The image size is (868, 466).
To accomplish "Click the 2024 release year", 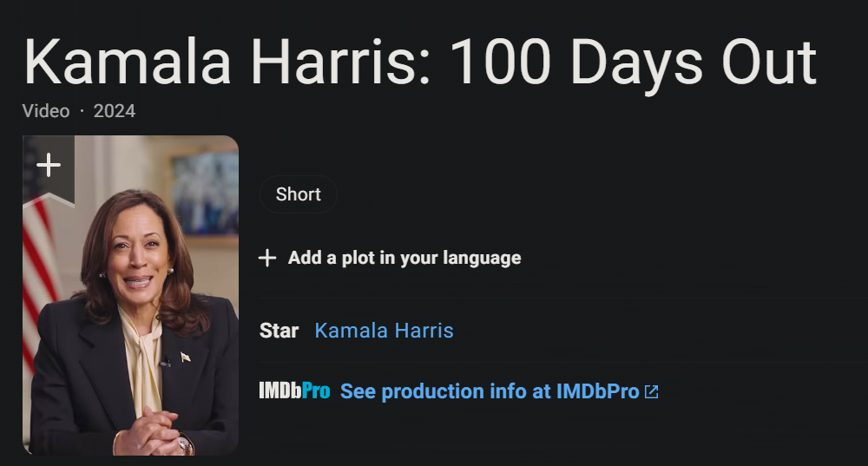I will [115, 111].
